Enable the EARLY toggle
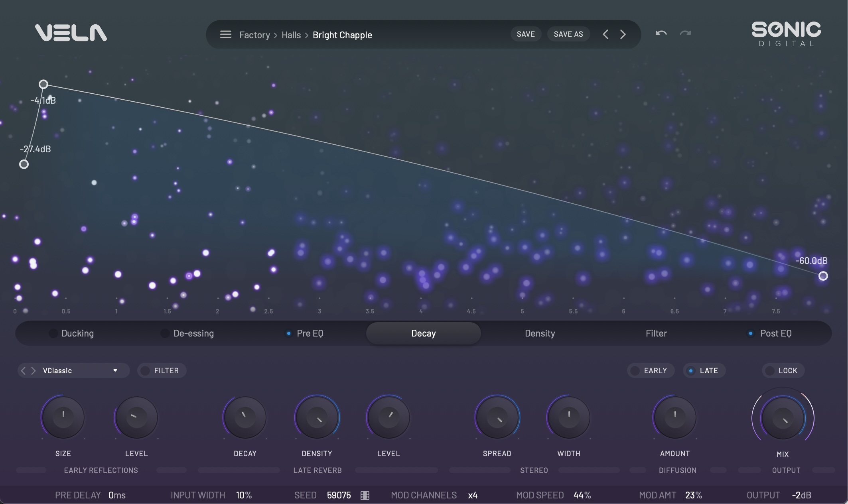The image size is (848, 504). (650, 371)
